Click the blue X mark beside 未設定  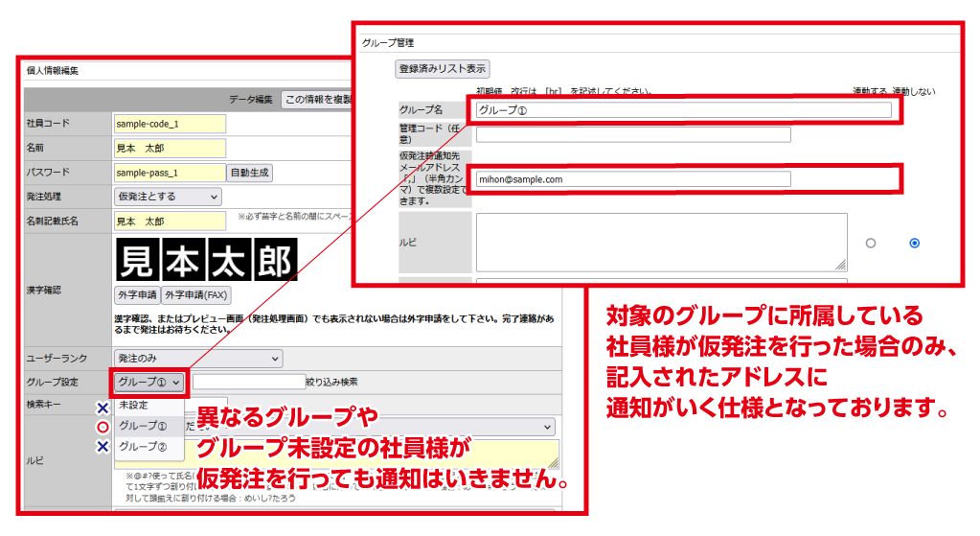click(x=103, y=408)
